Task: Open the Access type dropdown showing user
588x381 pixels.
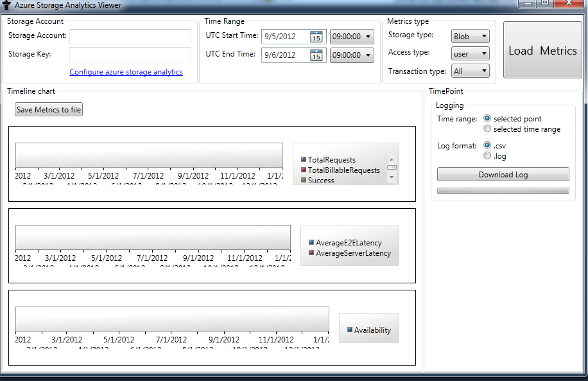Action: [471, 54]
